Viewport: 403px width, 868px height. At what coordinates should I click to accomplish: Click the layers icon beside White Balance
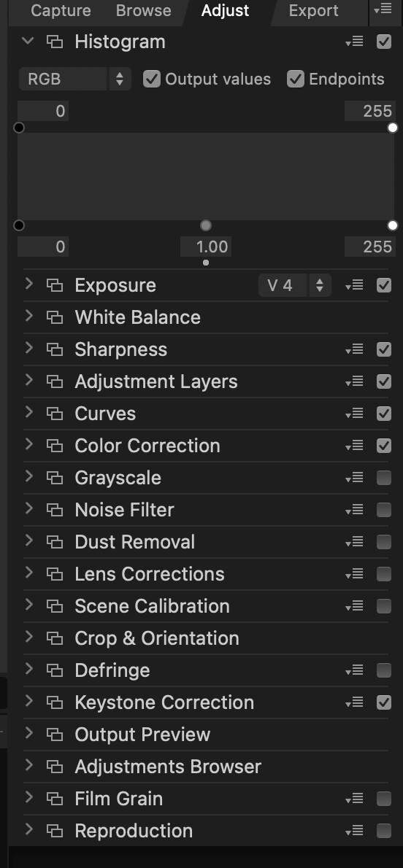pos(54,318)
